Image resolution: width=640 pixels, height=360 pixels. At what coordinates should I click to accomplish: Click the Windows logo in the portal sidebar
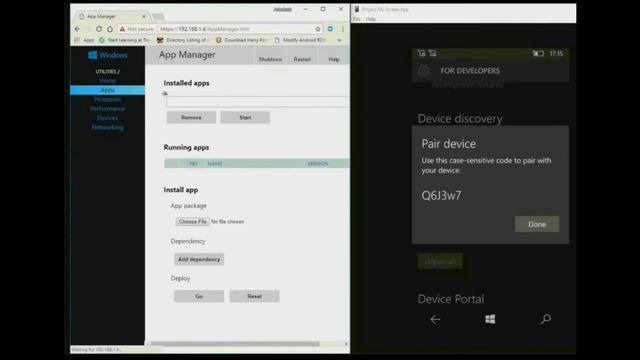click(108, 55)
